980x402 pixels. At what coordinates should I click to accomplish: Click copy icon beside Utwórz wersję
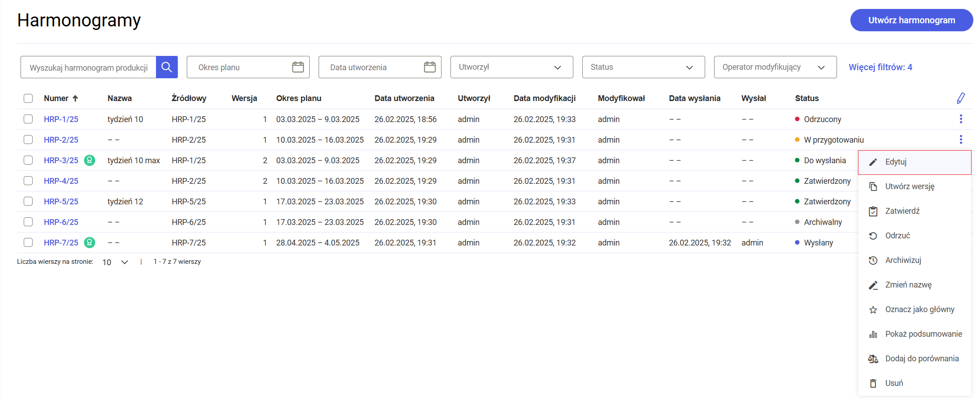pos(873,186)
